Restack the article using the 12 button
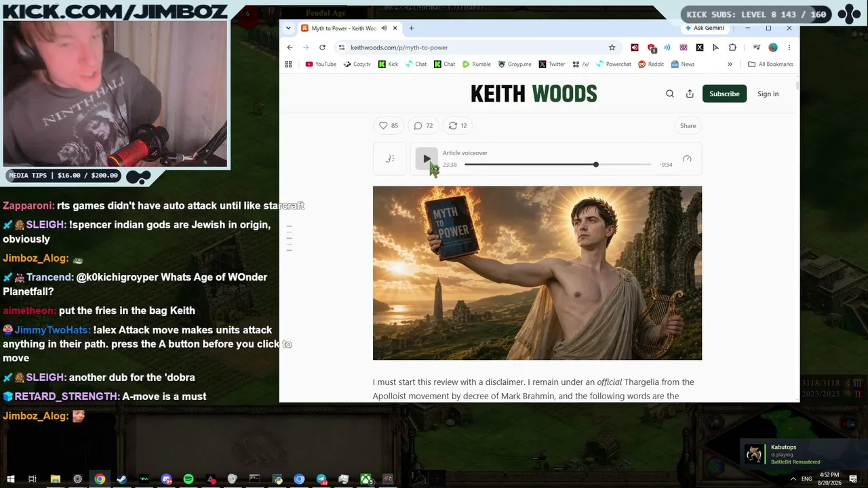This screenshot has width=868, height=488. [458, 125]
